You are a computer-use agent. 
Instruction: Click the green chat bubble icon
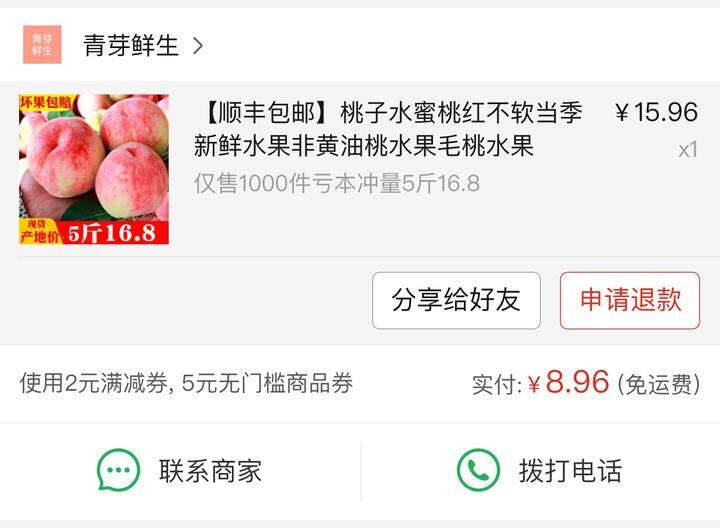[x=118, y=470]
